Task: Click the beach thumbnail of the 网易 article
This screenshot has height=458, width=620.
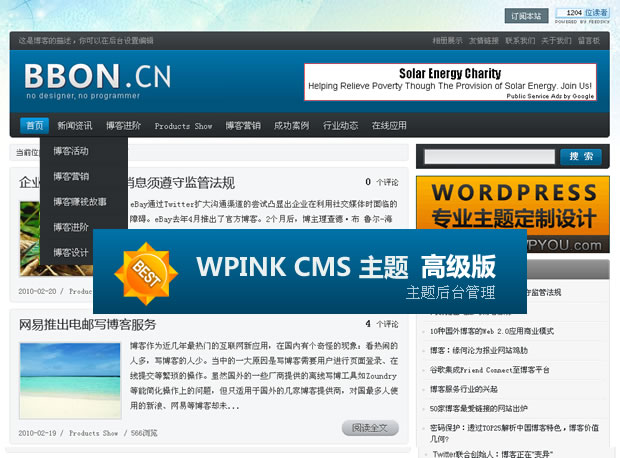Action: click(70, 380)
